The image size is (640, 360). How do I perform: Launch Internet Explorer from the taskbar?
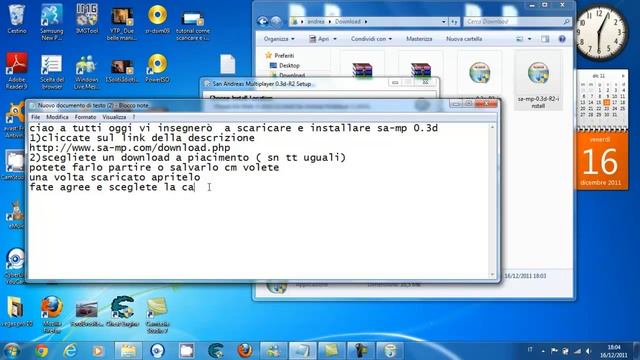pos(70,351)
